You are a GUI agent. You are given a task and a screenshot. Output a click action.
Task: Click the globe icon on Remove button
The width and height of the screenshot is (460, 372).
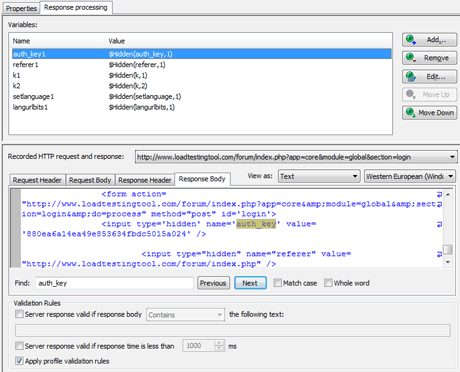[x=411, y=58]
